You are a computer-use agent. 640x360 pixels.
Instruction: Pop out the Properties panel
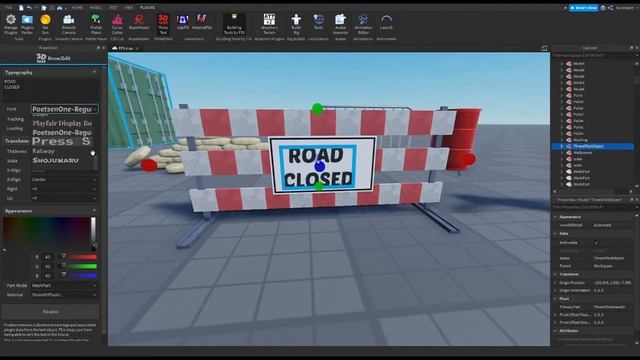coord(631,200)
